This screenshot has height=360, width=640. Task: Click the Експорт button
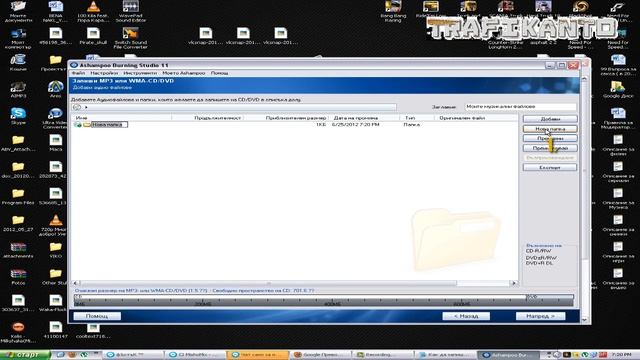(x=550, y=167)
